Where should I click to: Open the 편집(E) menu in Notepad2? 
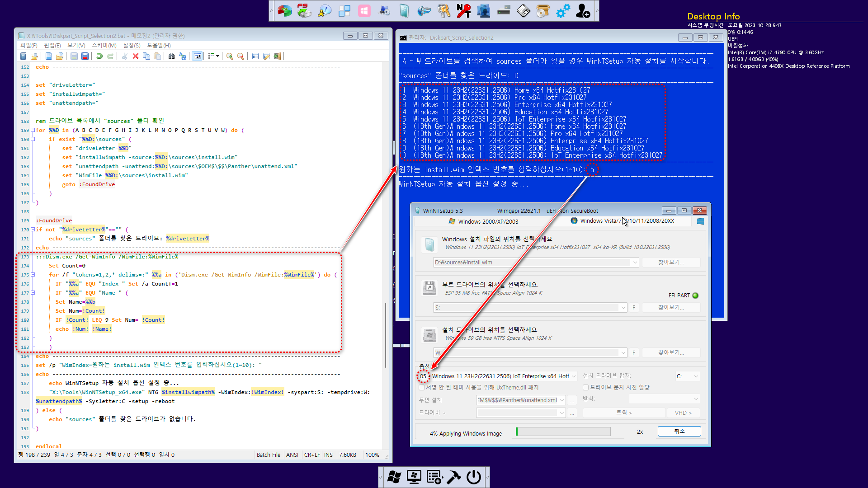[52, 45]
